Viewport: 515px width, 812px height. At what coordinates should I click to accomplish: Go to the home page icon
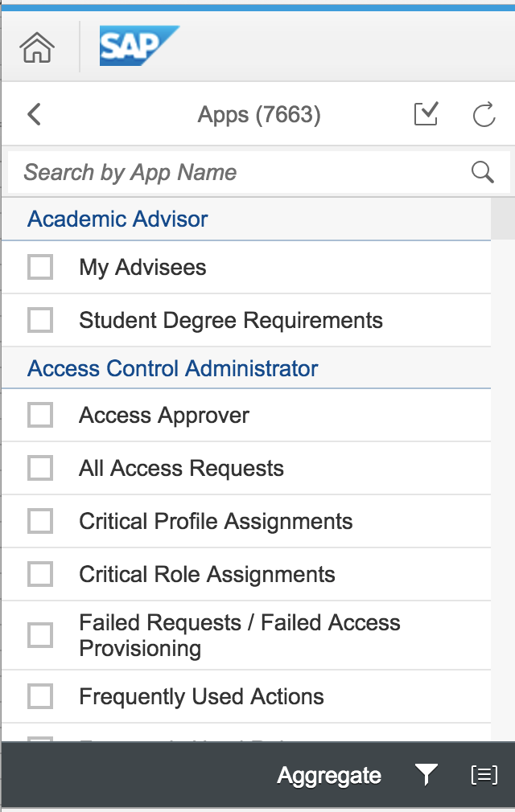coord(37,47)
